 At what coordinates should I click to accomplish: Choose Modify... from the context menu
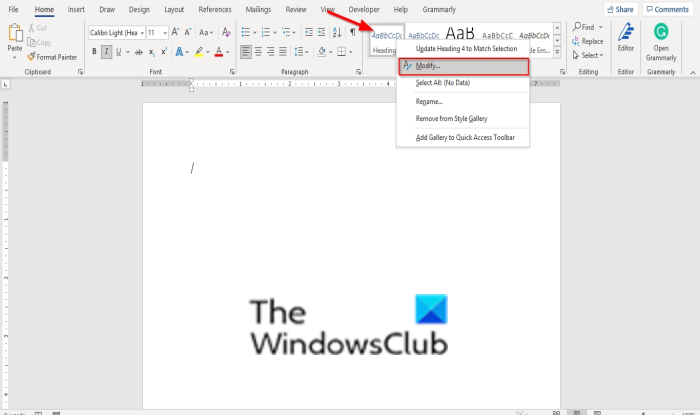[x=463, y=66]
